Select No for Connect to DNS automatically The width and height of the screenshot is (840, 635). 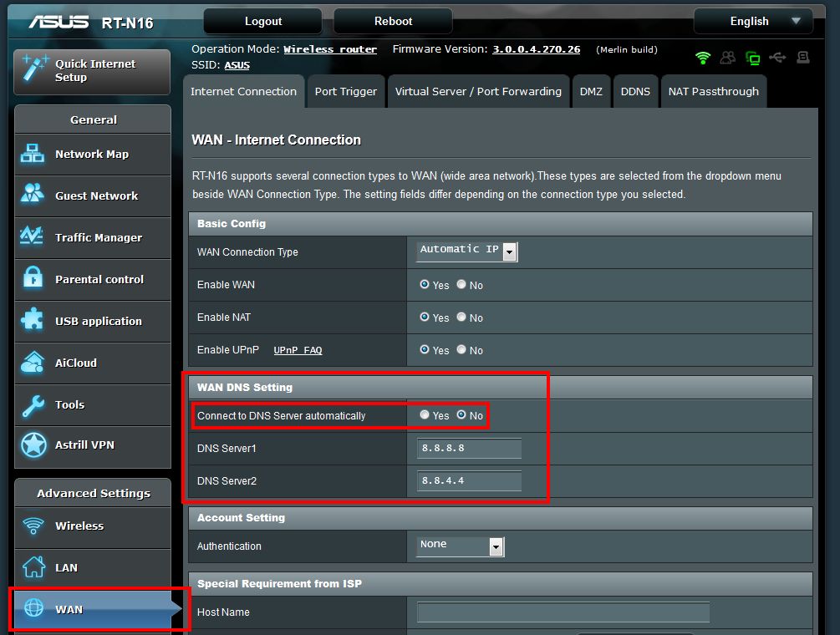coord(461,415)
